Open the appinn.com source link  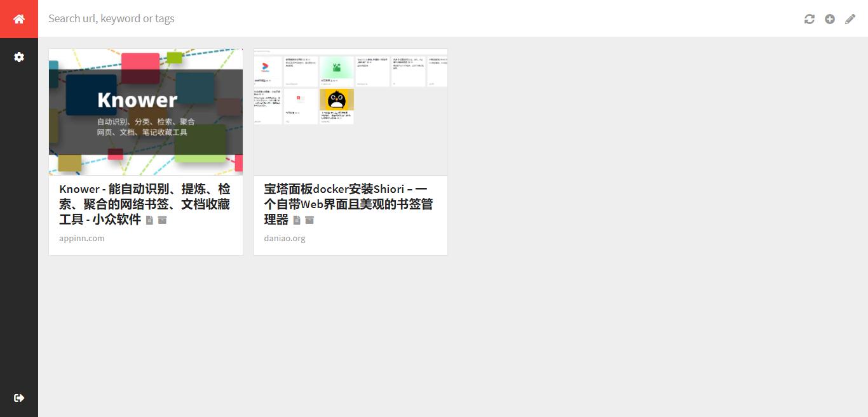[81, 238]
